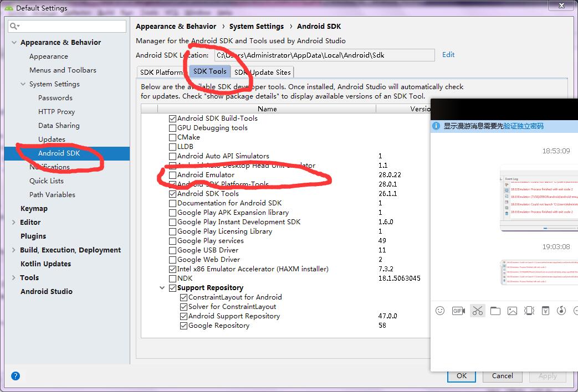Tick the Android Emulator checkbox
Viewport: 578px width, 392px height.
(172, 175)
